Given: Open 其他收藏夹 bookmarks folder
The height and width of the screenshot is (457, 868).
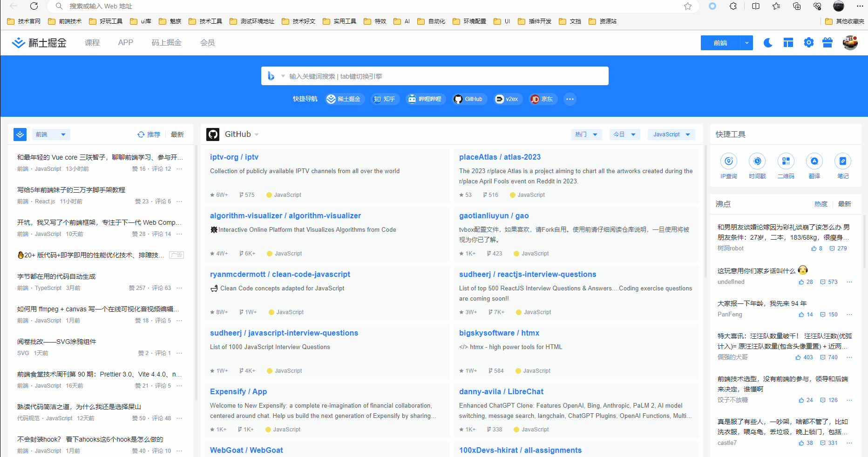Looking at the screenshot, I should tap(844, 21).
